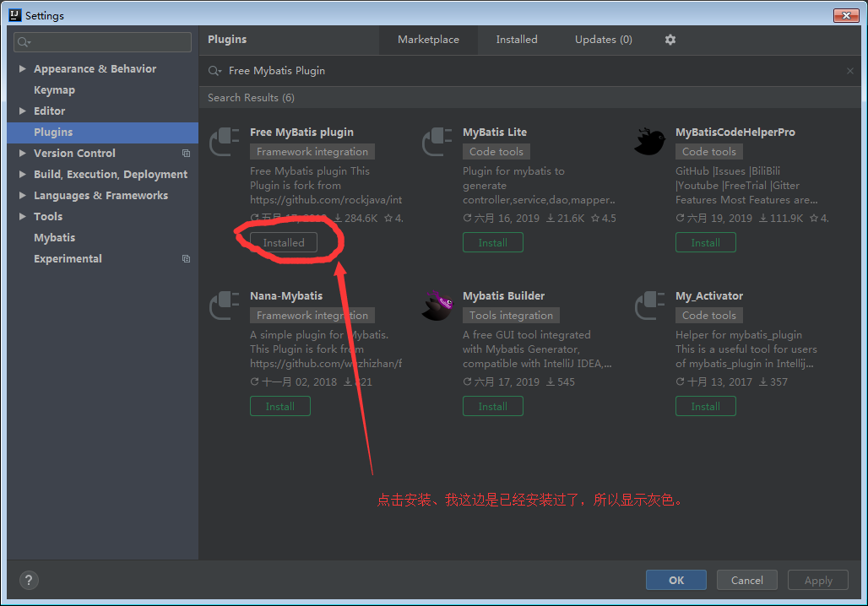Click Code tools tag of MyBatisCodeHelperPro
868x606 pixels.
coord(709,152)
